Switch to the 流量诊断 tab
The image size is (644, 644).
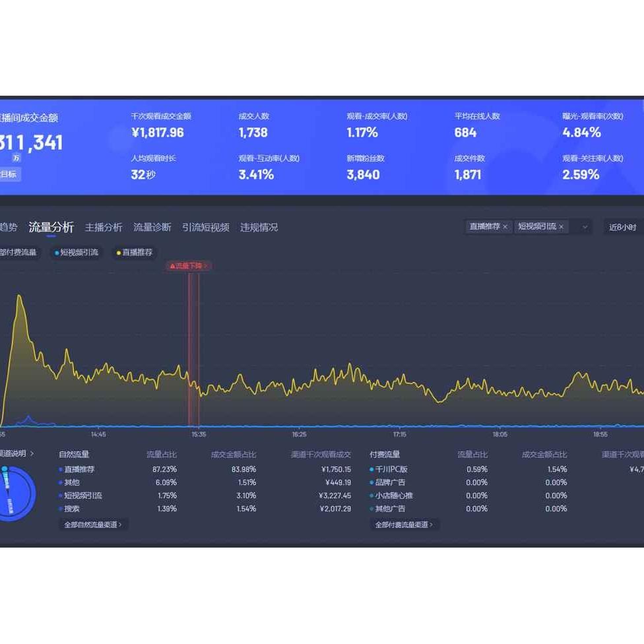(x=152, y=227)
